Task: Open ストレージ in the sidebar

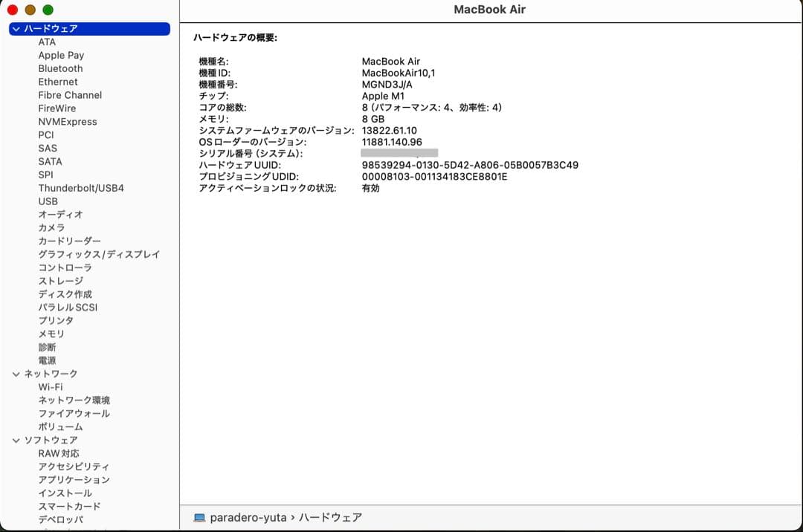Action: point(60,281)
